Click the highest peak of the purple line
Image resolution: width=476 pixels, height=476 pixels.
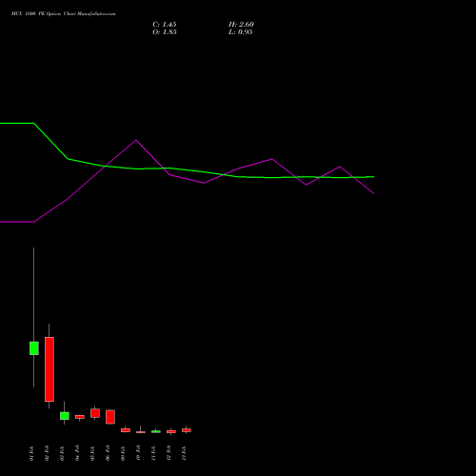[136, 140]
